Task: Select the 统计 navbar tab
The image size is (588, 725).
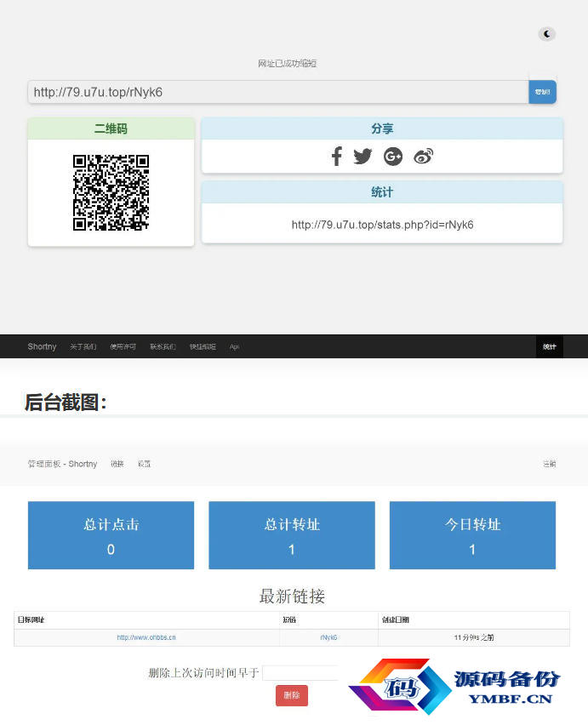Action: point(550,346)
